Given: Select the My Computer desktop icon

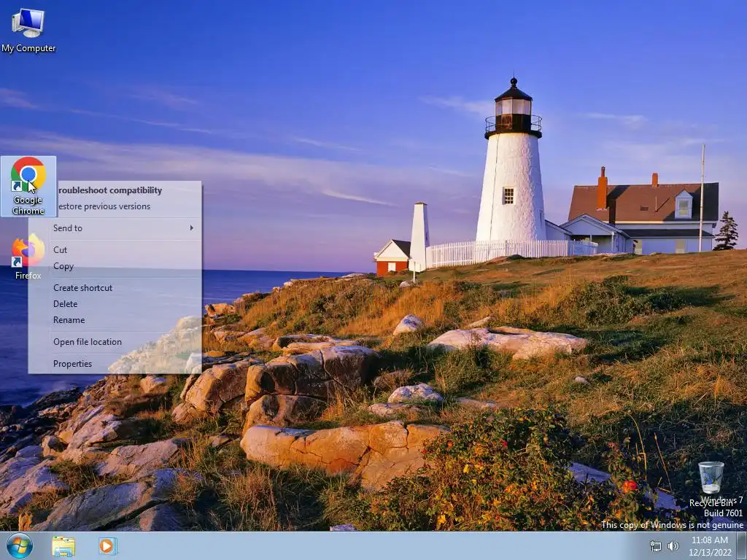Looking at the screenshot, I should tap(28, 30).
